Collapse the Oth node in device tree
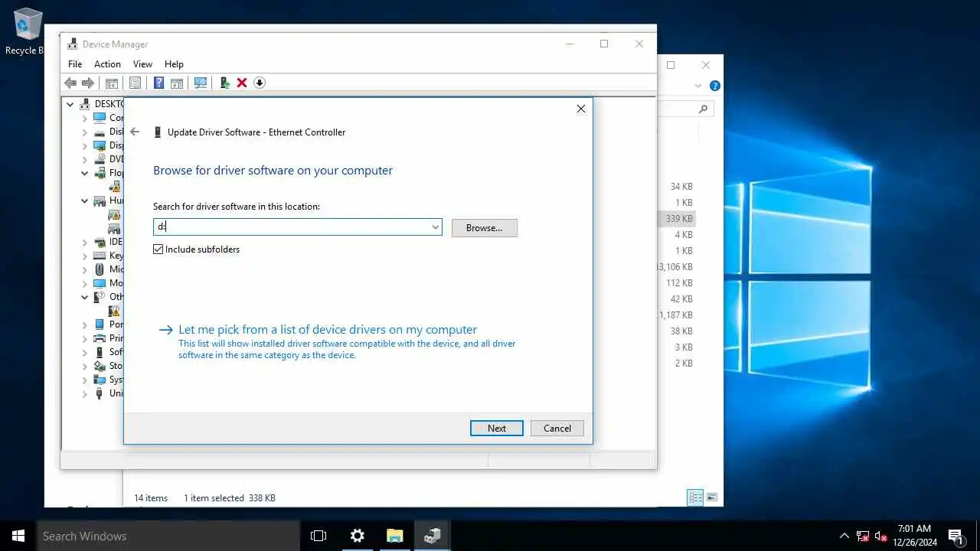The image size is (980, 551). [85, 297]
